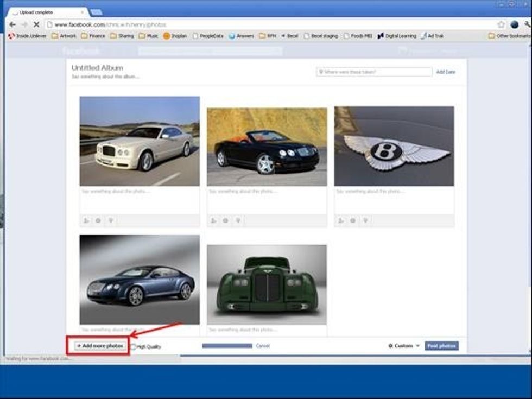Tag people in the Bentley emblem photo

point(341,220)
